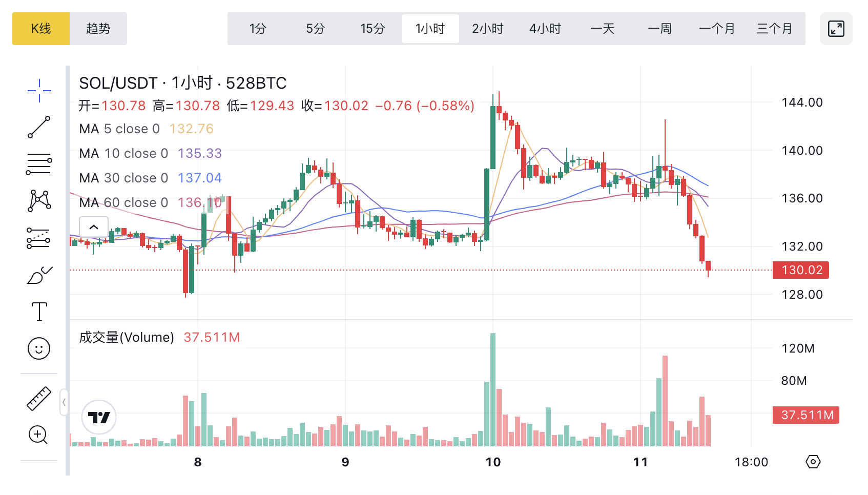Image resolution: width=868 pixels, height=495 pixels.
Task: Open chart settings hexagon icon
Action: (813, 462)
